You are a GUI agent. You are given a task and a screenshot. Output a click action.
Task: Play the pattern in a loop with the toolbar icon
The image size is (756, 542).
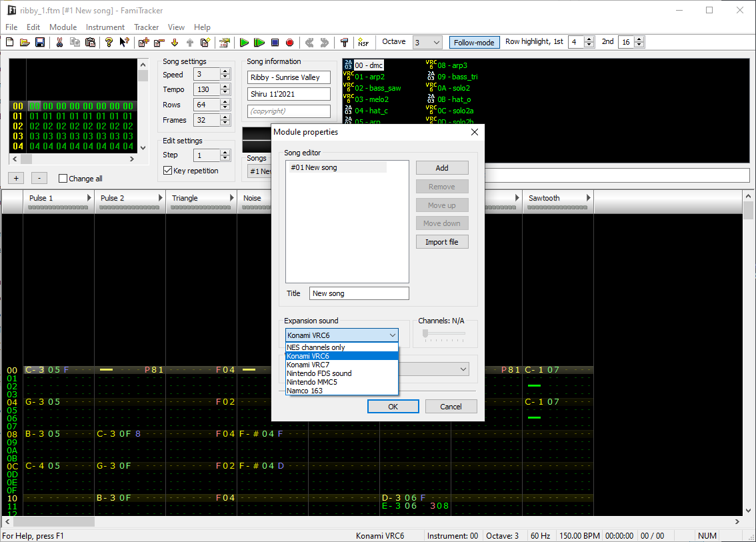259,43
